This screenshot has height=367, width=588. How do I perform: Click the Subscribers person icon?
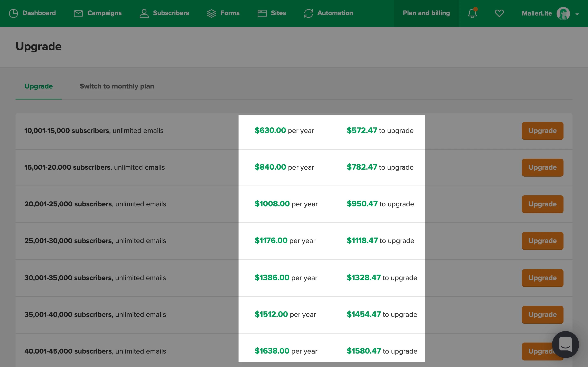pyautogui.click(x=144, y=13)
